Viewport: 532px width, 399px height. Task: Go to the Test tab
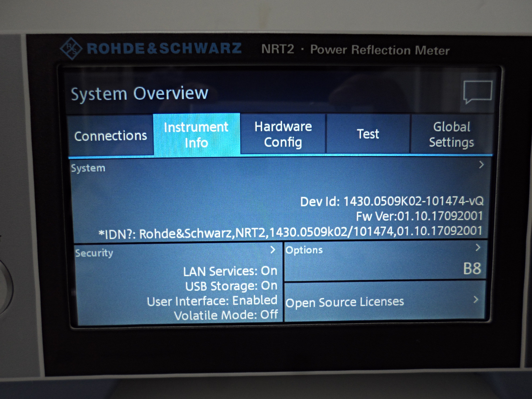tap(368, 134)
